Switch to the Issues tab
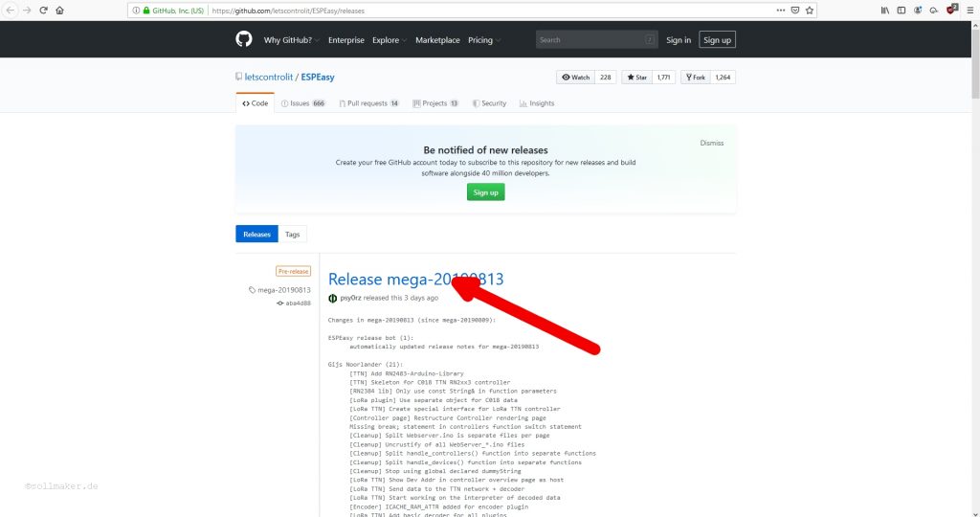Viewport: 980px width, 517px height. pyautogui.click(x=303, y=103)
